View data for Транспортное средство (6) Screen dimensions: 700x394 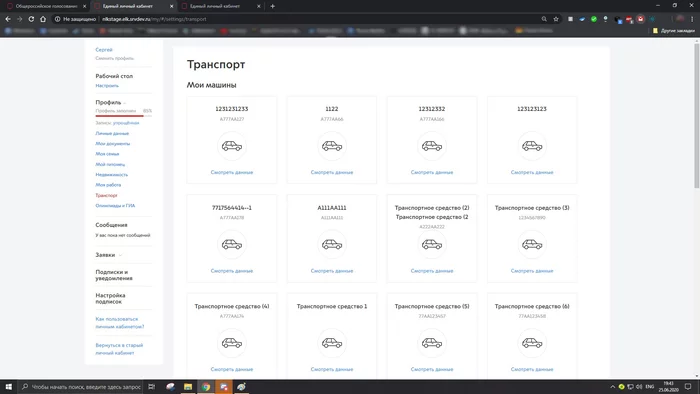pyautogui.click(x=532, y=369)
